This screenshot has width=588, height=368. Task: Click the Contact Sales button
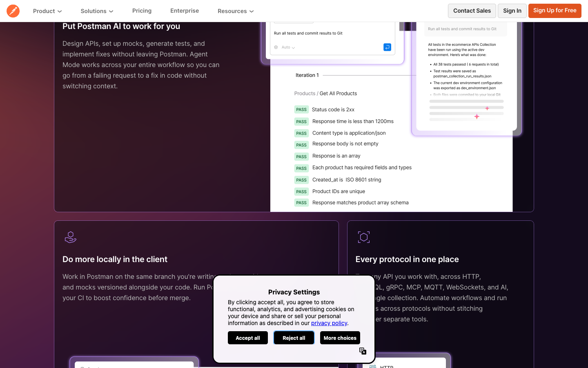click(472, 11)
